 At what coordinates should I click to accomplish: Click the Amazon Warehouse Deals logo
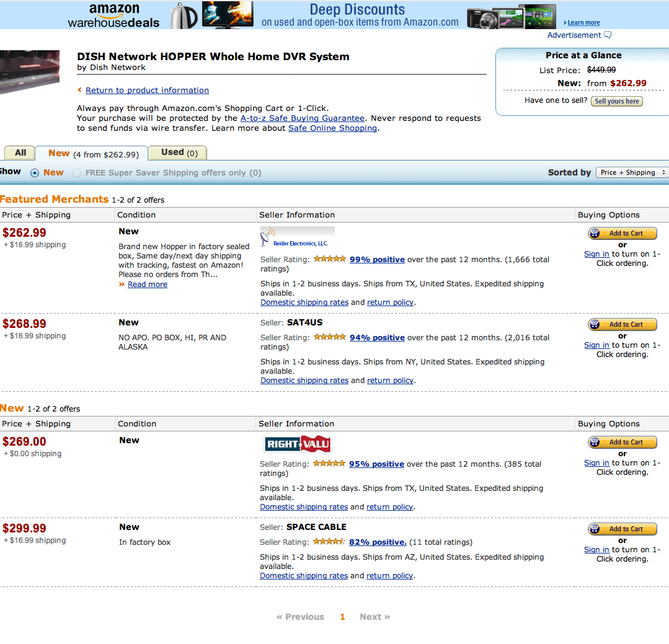113,15
